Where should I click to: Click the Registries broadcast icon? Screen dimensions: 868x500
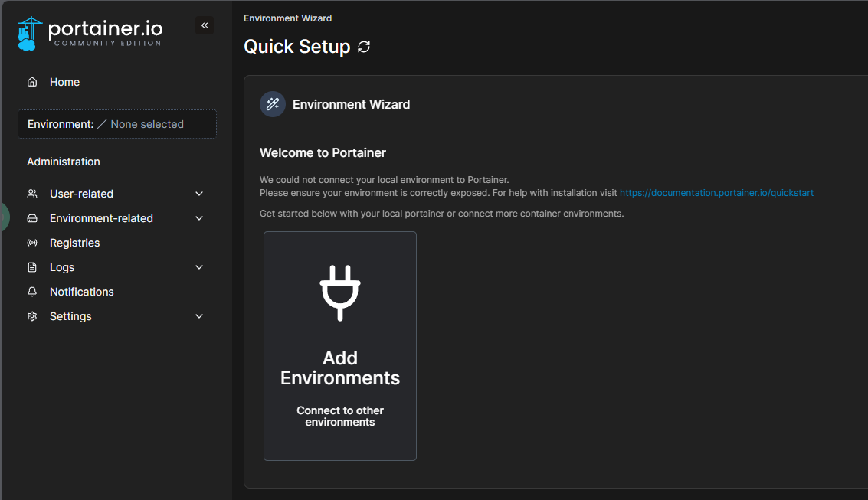32,243
